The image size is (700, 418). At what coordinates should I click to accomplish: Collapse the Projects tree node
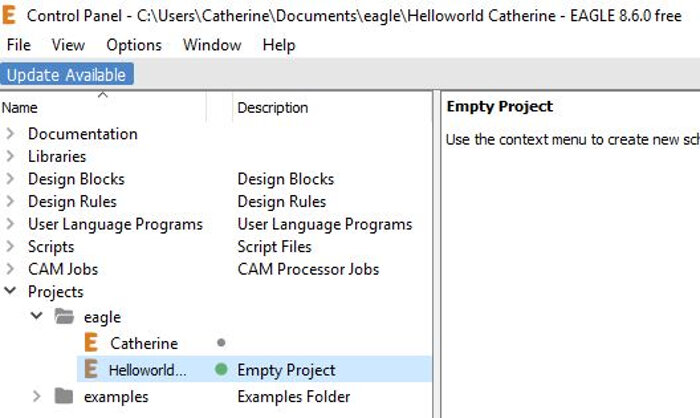point(10,291)
